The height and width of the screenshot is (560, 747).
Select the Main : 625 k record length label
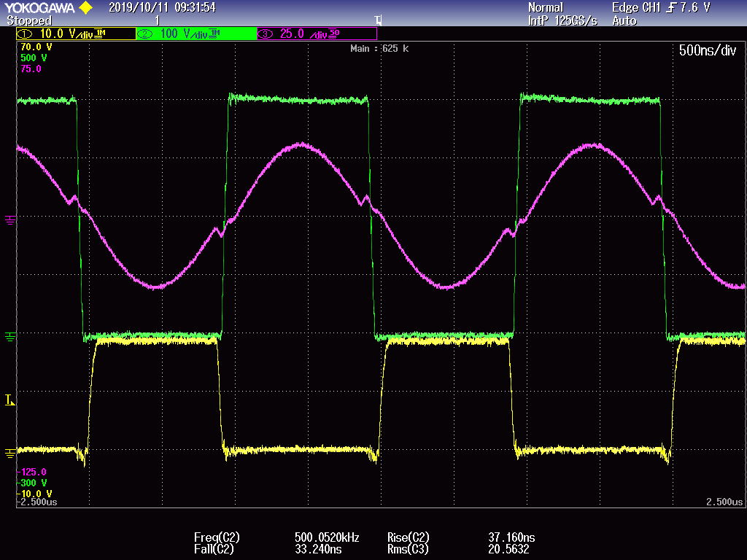pyautogui.click(x=379, y=49)
